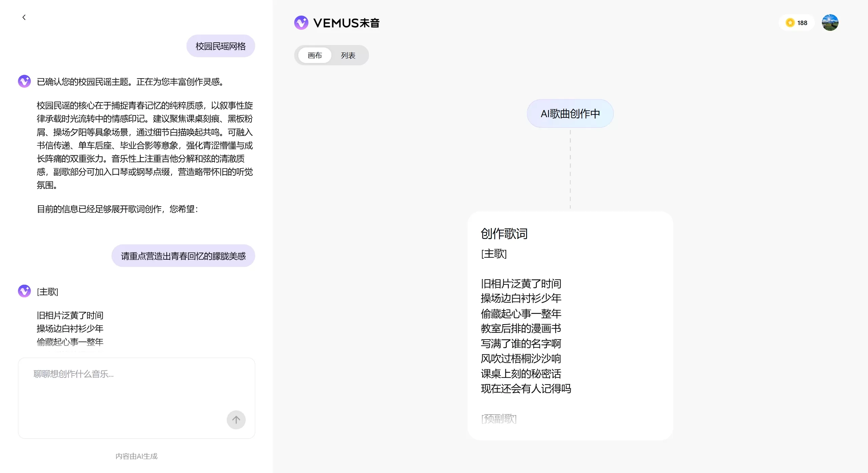Click the [主歌] heading in lyrics card
This screenshot has width=868, height=473.
coord(494,254)
